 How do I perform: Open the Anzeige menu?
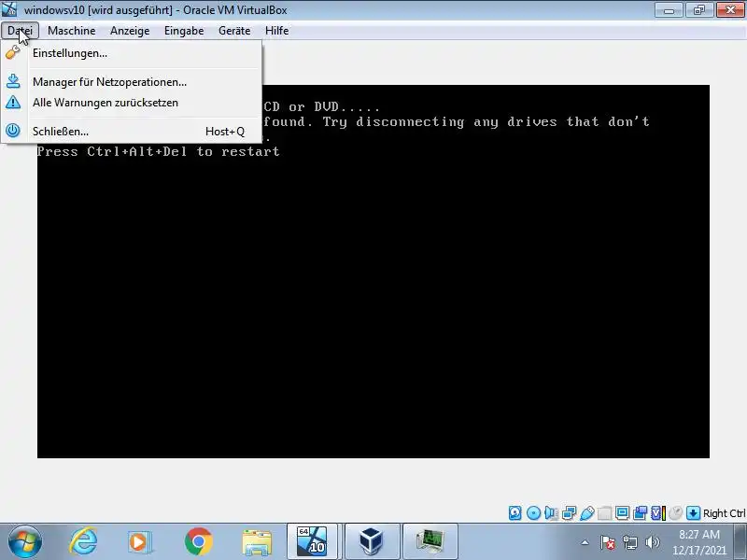[x=130, y=31]
